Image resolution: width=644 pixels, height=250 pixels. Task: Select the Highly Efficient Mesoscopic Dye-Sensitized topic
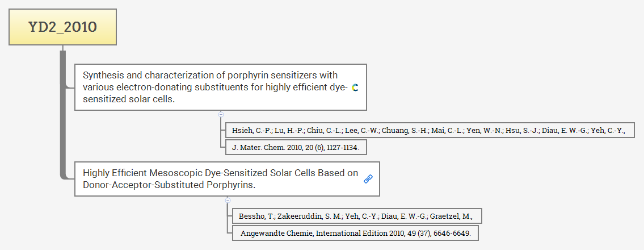coord(220,178)
